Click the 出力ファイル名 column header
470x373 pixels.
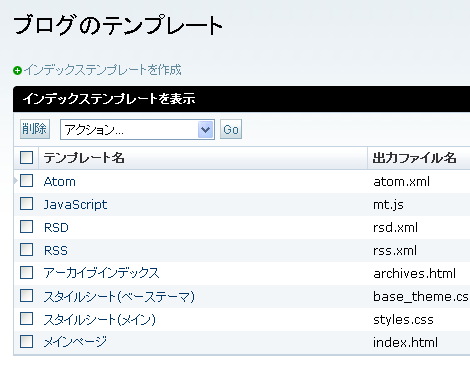click(414, 158)
